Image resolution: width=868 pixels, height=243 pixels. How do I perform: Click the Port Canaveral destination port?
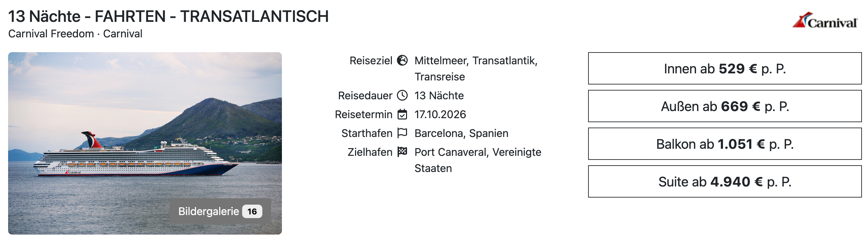coord(478,152)
